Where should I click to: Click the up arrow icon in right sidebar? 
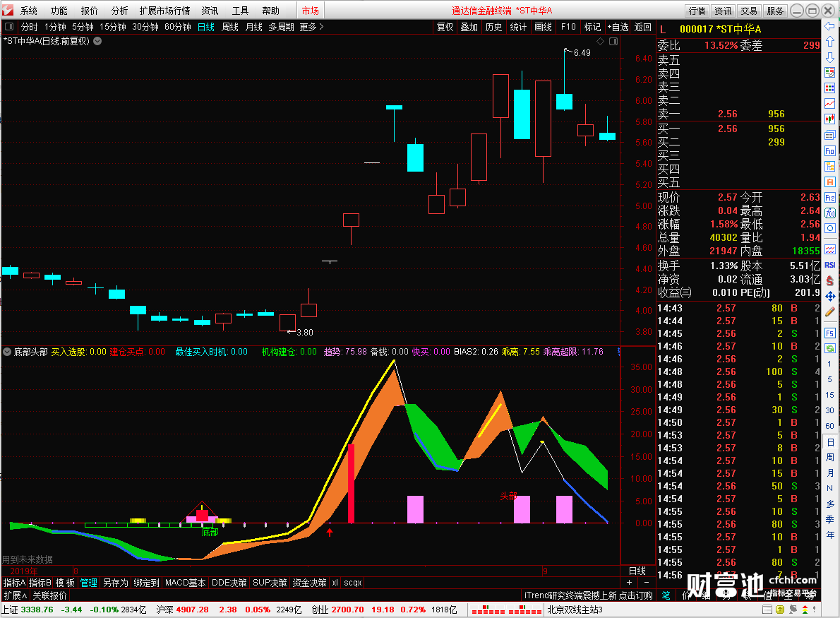click(830, 42)
